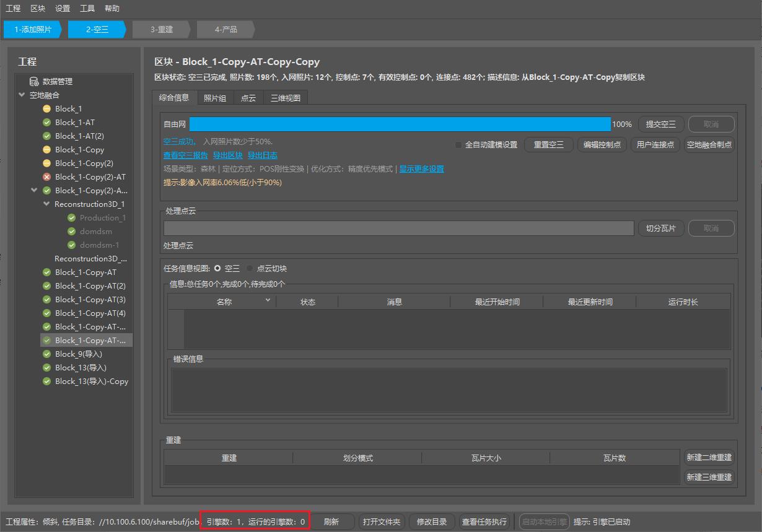The image size is (762, 532).
Task: Click the database icon beside 数据管理
Action: [34, 82]
